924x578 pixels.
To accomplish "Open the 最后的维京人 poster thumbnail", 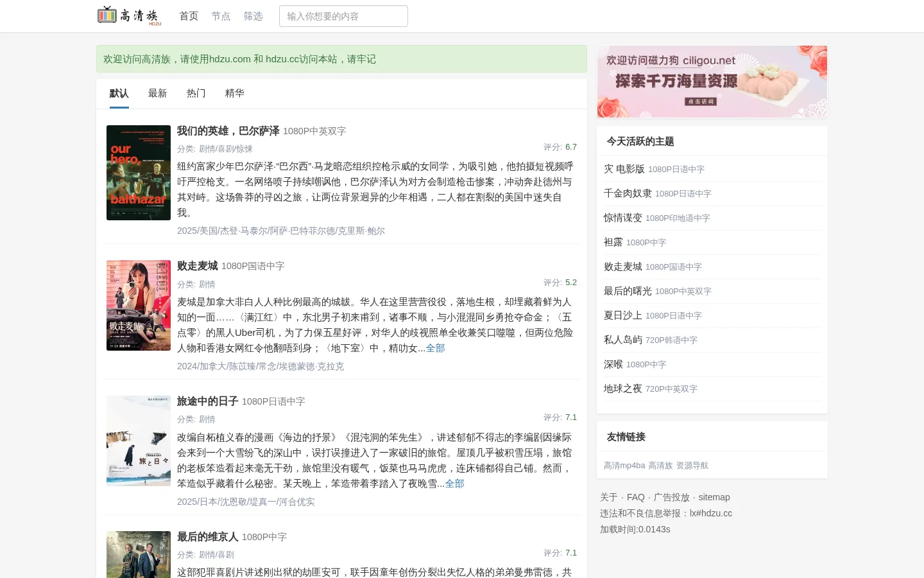I will point(139,554).
